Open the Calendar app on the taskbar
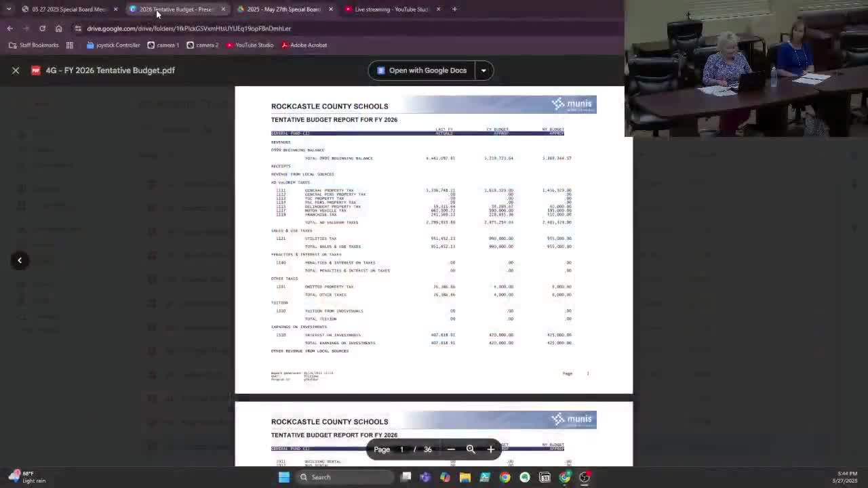This screenshot has height=488, width=868. [x=545, y=477]
